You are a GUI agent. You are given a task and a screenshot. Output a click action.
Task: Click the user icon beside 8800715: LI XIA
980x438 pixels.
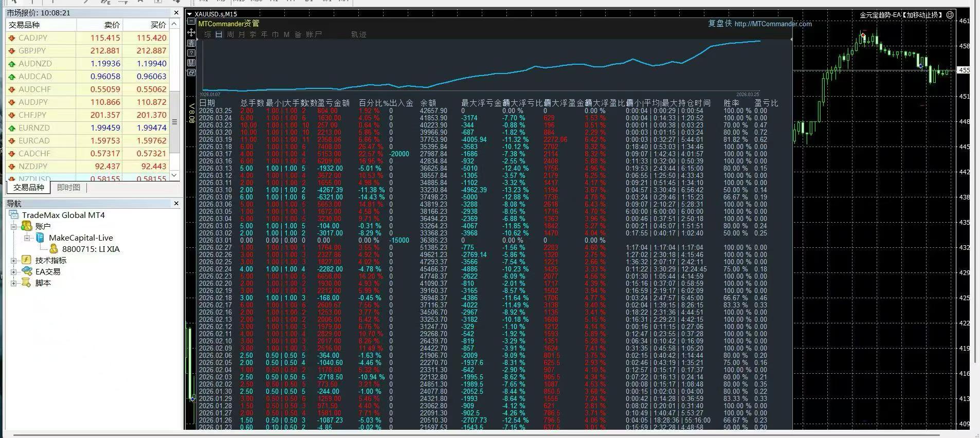pyautogui.click(x=53, y=249)
